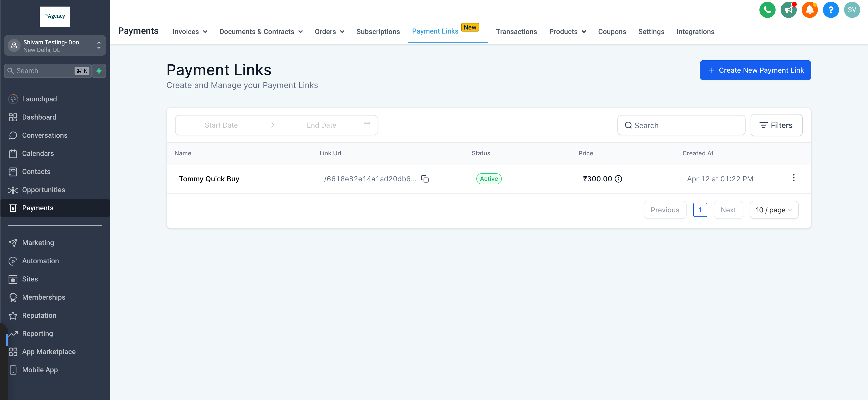This screenshot has width=868, height=400.
Task: Click the price info icon next to ₹300.00
Action: tap(618, 179)
